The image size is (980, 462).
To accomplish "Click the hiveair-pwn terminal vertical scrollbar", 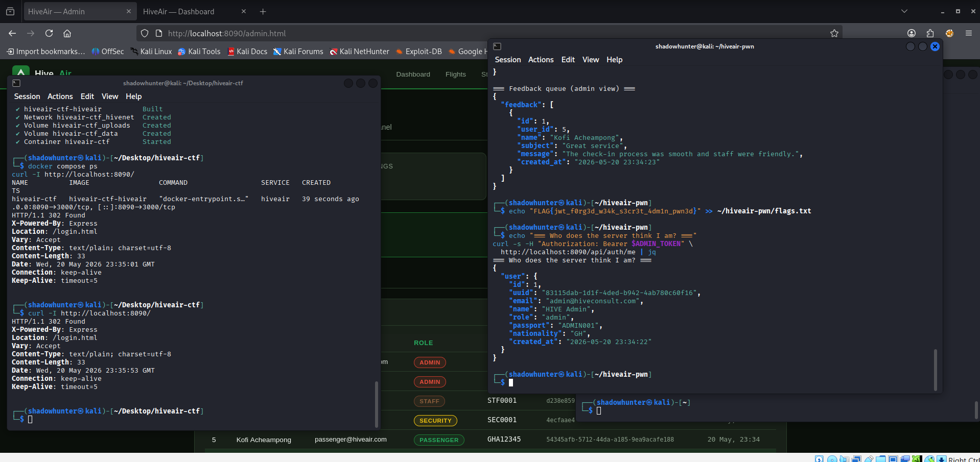I will (x=936, y=370).
